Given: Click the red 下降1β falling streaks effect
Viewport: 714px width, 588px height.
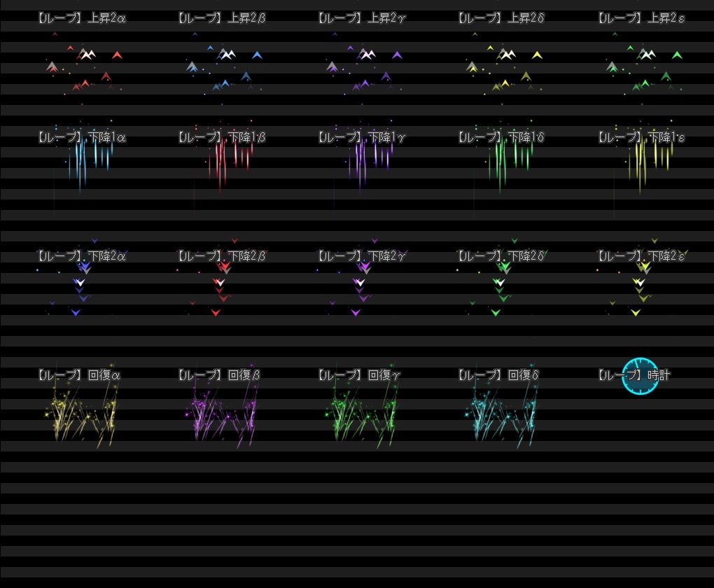Looking at the screenshot, I should tap(227, 157).
